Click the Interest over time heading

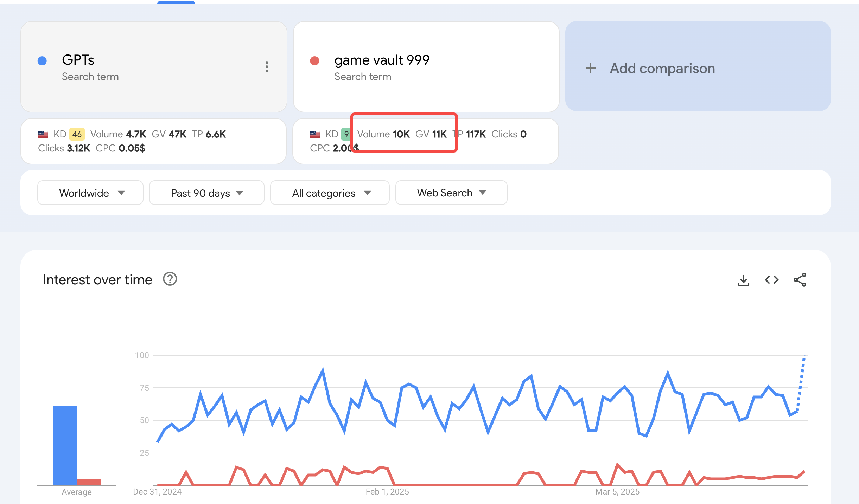97,279
